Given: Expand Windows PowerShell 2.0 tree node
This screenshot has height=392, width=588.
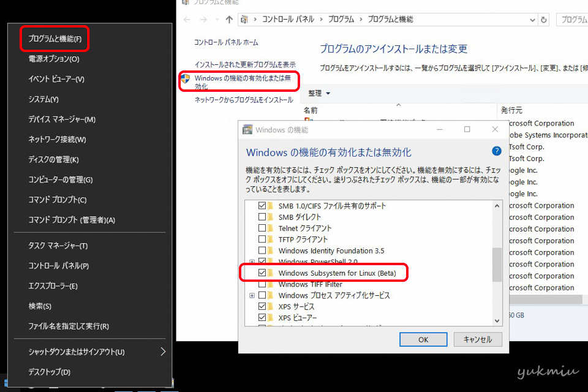Looking at the screenshot, I should point(252,262).
